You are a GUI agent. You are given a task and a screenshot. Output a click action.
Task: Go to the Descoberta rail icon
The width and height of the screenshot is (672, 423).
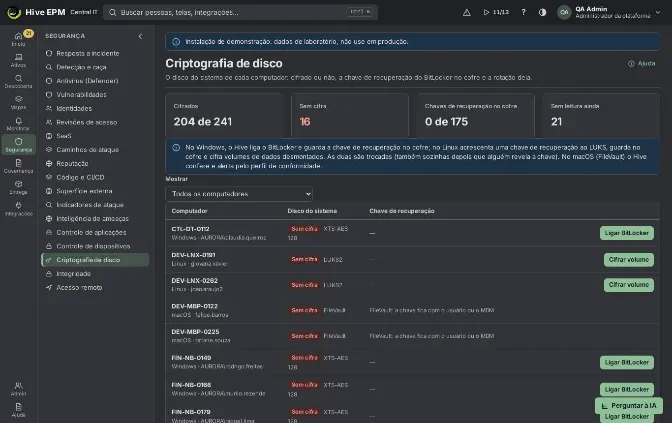(x=18, y=81)
